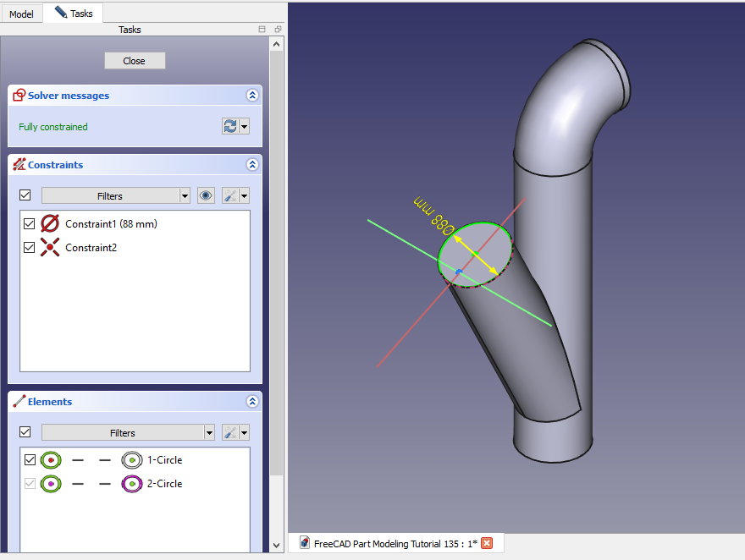Close the document tab with red X
745x560 pixels.
(x=487, y=543)
